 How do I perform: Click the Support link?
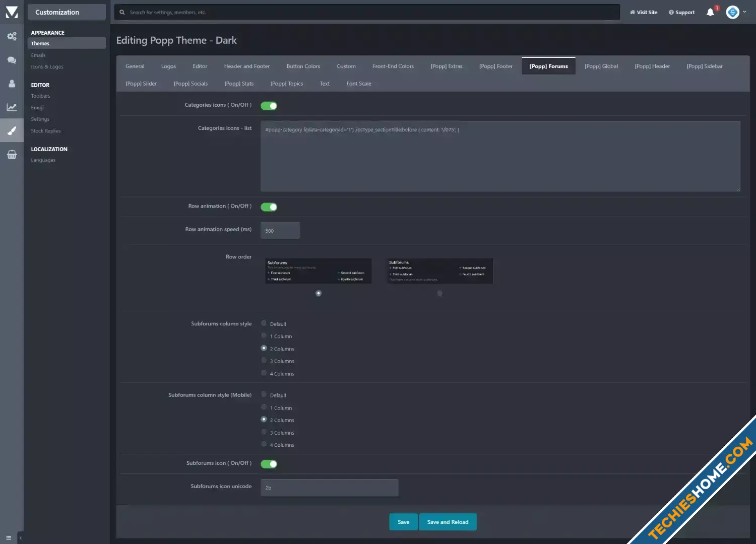(x=681, y=12)
